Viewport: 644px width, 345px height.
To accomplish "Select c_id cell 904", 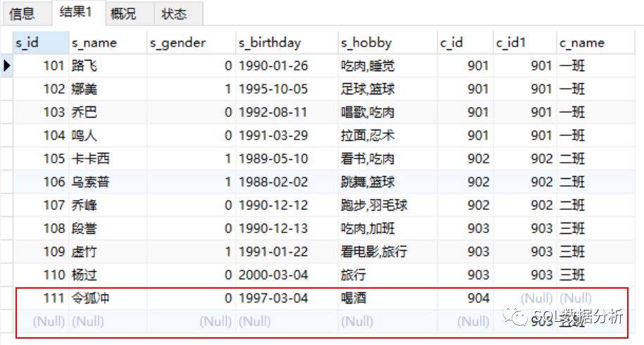I will tap(465, 298).
